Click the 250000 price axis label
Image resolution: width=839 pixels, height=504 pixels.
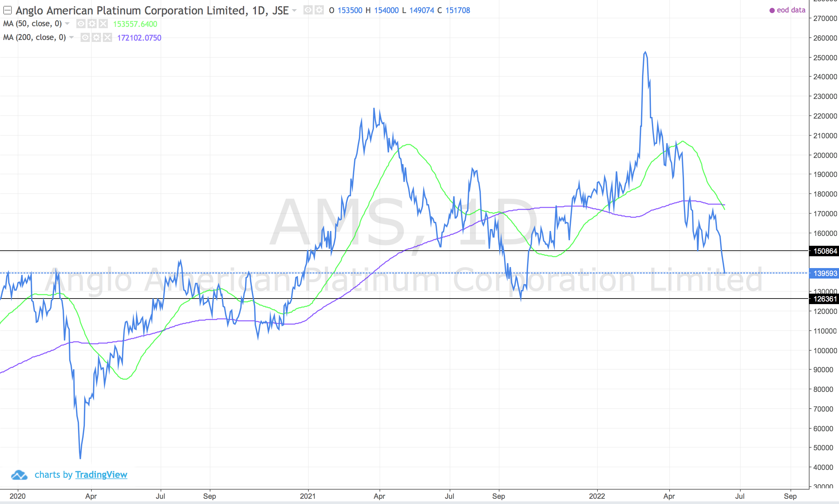pos(825,58)
